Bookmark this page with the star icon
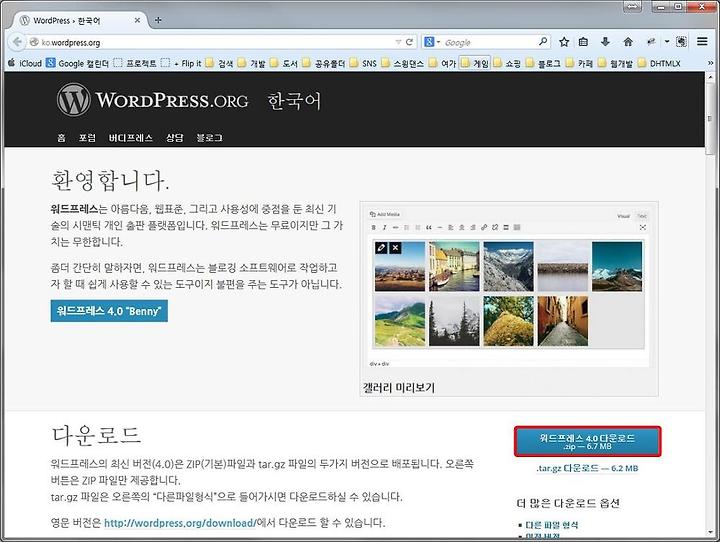This screenshot has width=720, height=542. [564, 42]
